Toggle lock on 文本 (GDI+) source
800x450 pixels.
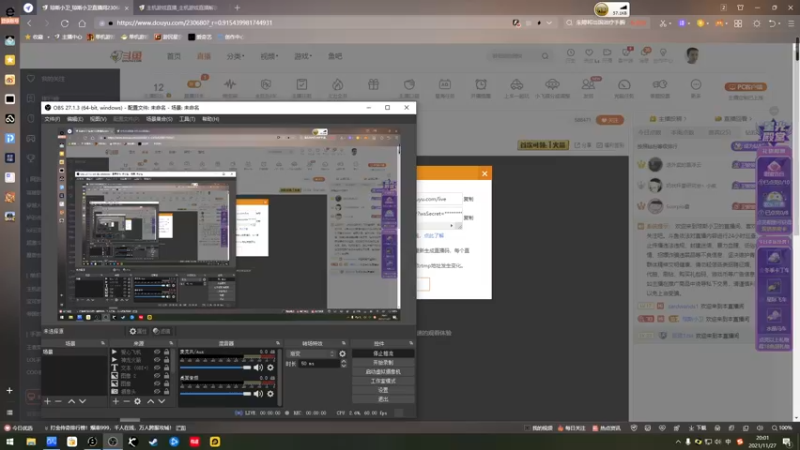[166, 368]
